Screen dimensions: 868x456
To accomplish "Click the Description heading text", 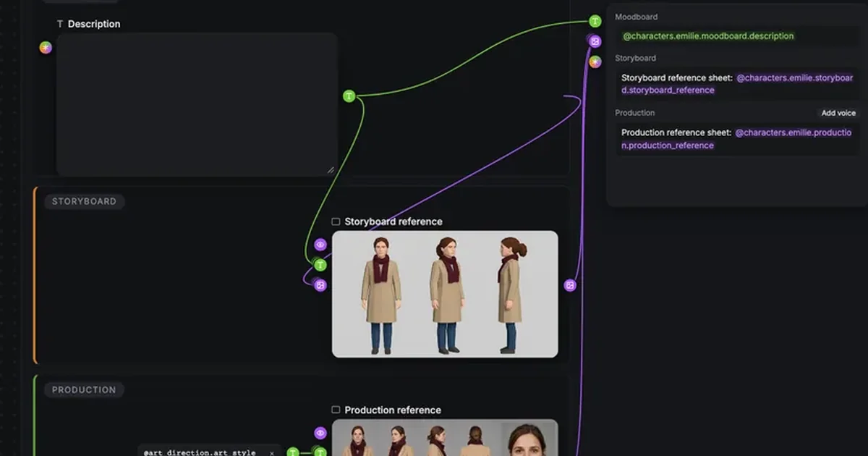I will coord(94,24).
